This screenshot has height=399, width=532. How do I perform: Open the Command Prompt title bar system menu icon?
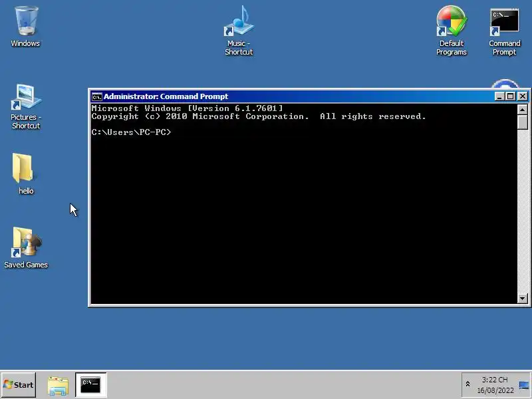click(96, 96)
